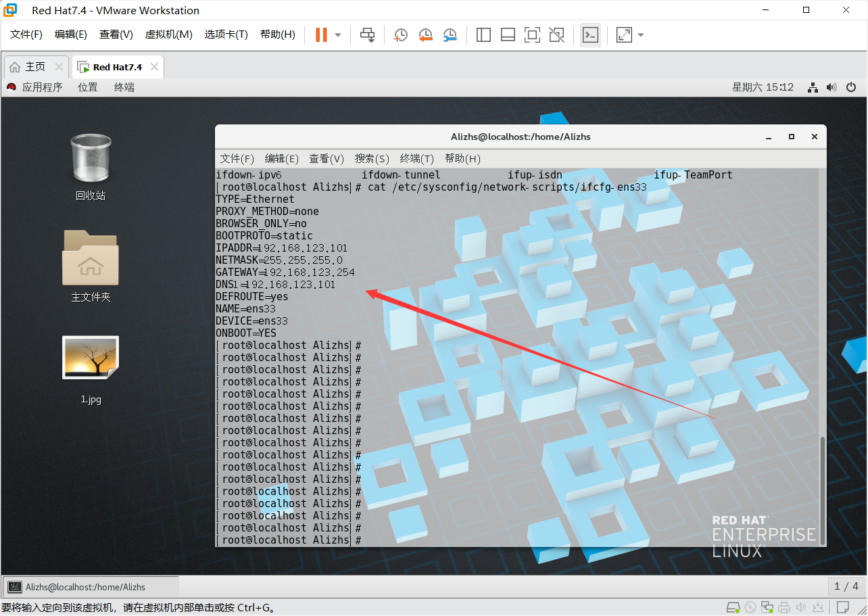This screenshot has width=868, height=616.
Task: Open terminal 终端(T) menu
Action: point(416,158)
